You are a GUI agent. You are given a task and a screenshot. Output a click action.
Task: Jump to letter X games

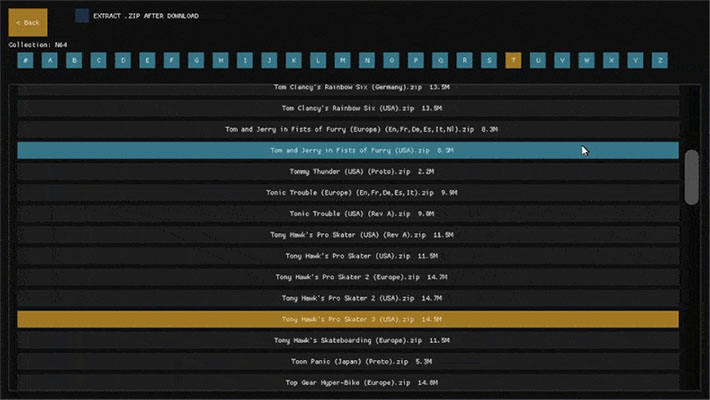tap(611, 60)
